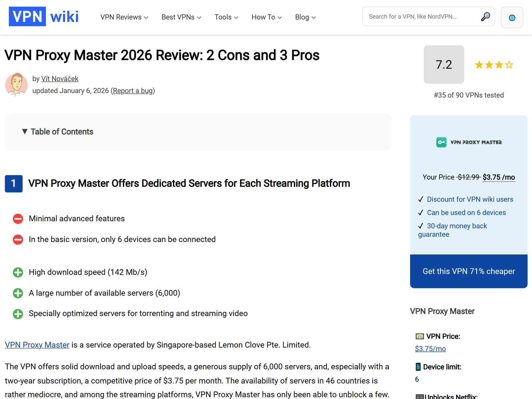Click the updated January 6, 2026 text
The height and width of the screenshot is (399, 532).
pyautogui.click(x=70, y=91)
